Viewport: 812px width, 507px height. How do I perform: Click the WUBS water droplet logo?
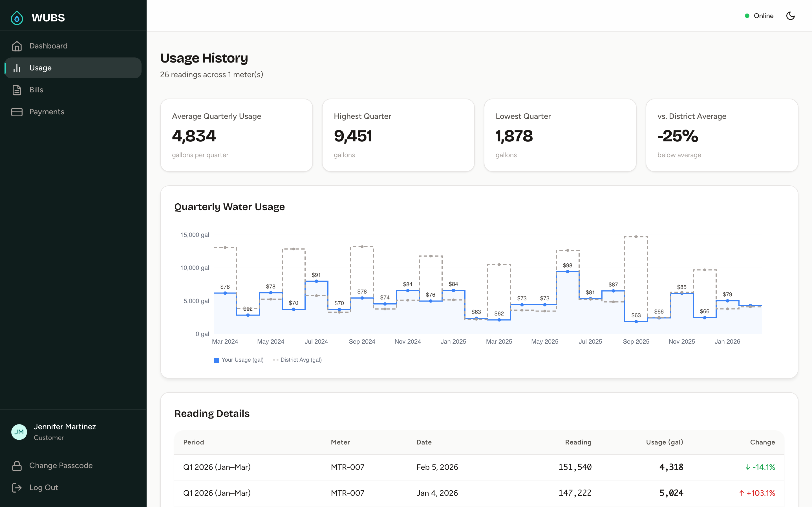(x=17, y=17)
